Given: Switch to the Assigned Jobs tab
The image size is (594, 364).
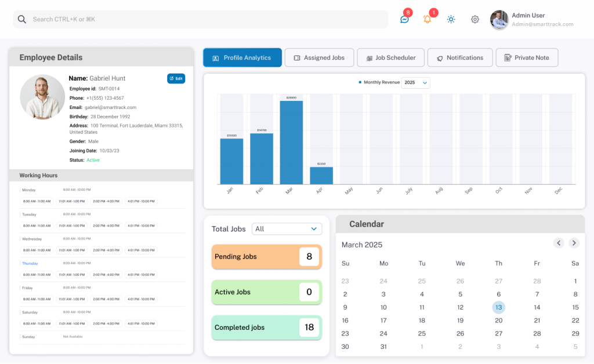Looking at the screenshot, I should point(319,58).
